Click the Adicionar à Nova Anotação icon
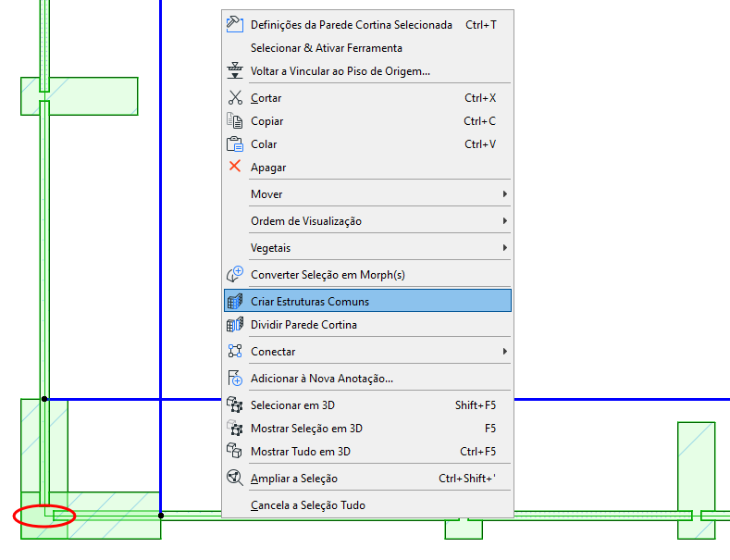This screenshot has width=730, height=560. coord(235,378)
